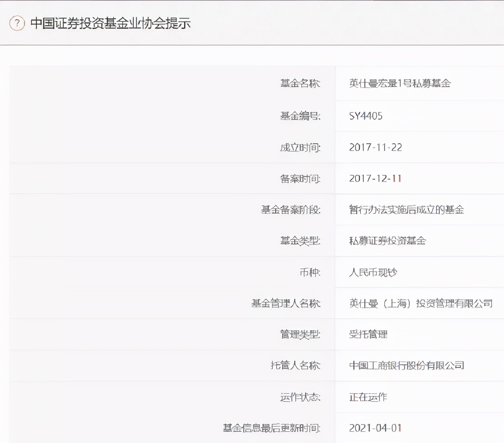
Task: Select the fund name 英仕曼宏量1号私募基金
Action: [399, 83]
